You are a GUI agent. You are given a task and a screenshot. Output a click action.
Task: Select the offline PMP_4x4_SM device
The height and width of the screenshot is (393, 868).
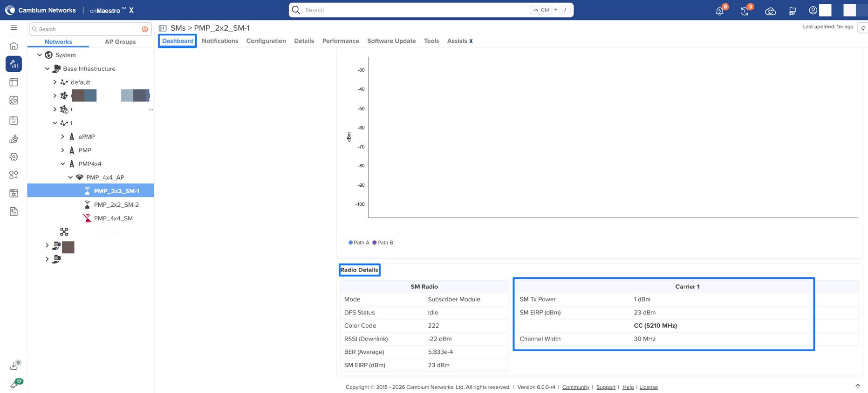point(113,218)
